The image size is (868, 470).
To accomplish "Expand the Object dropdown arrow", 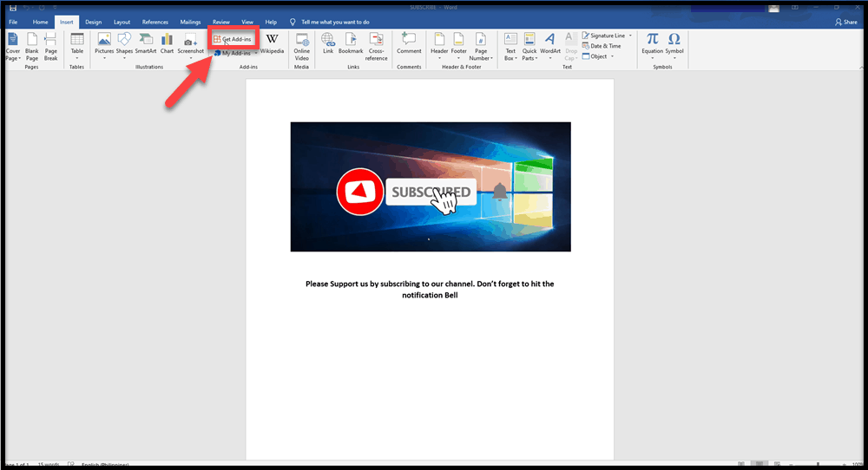I will click(612, 56).
